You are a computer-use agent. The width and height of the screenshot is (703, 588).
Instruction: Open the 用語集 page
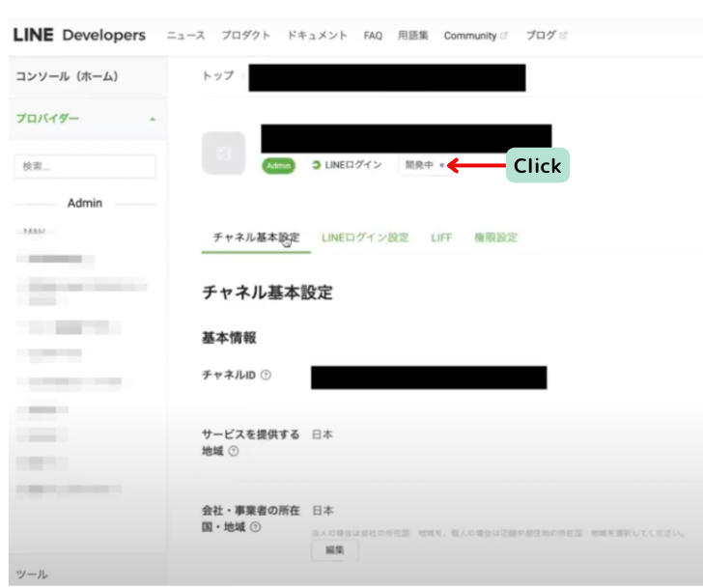(x=413, y=36)
